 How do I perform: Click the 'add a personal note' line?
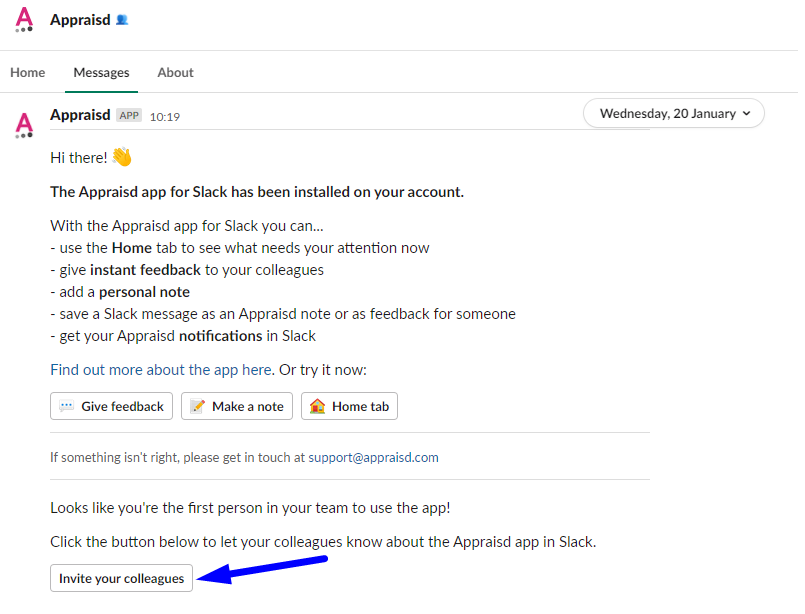[x=120, y=292]
